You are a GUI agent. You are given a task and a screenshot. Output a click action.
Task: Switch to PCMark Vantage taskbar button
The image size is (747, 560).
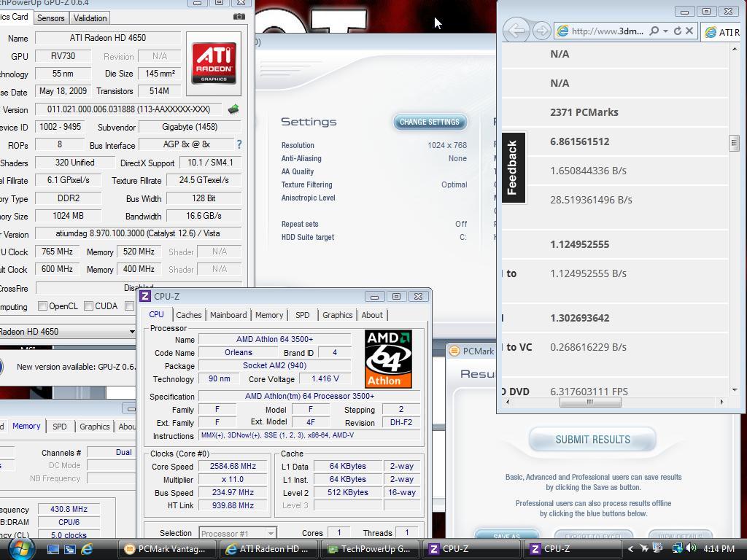[166, 549]
